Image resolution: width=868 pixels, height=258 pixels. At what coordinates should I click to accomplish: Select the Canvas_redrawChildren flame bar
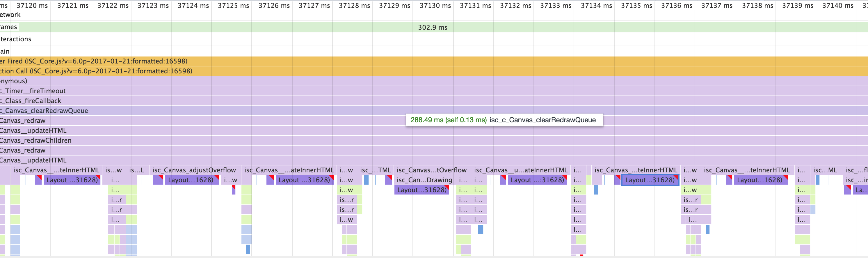434,140
